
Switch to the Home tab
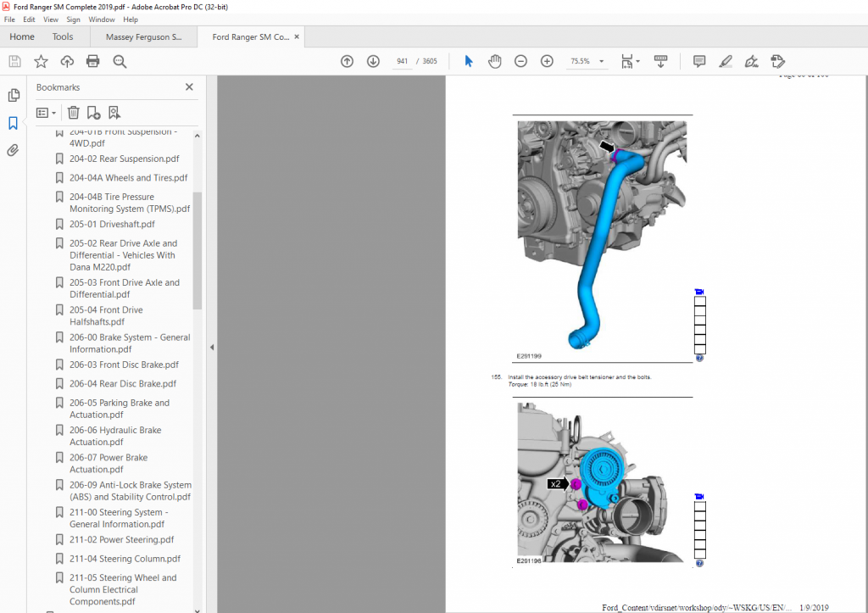click(21, 36)
